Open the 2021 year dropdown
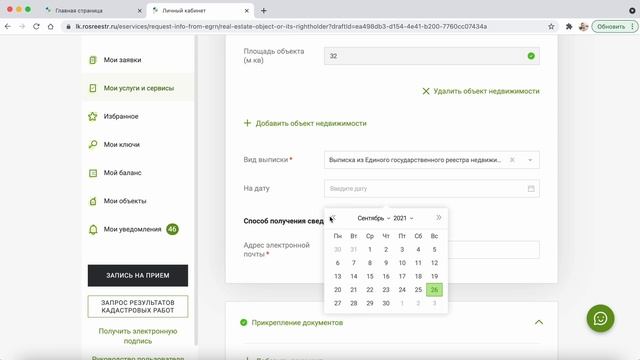The height and width of the screenshot is (360, 640). point(403,218)
